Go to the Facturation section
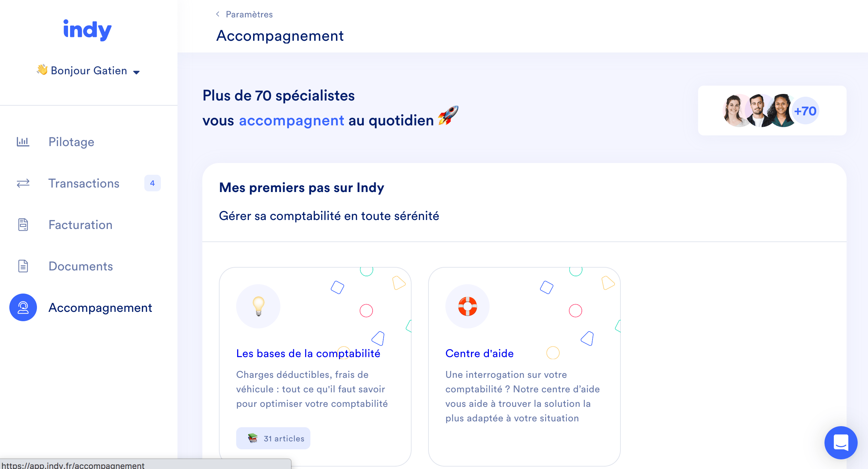 [80, 225]
